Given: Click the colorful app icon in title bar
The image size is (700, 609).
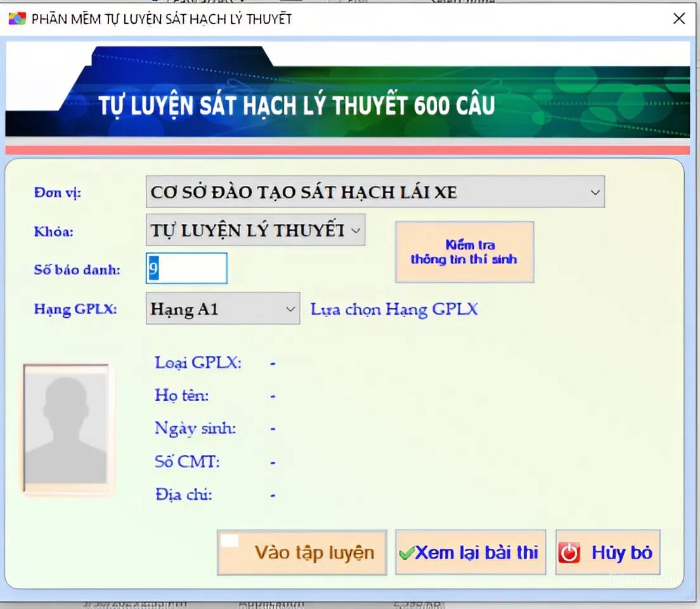Looking at the screenshot, I should [16, 18].
